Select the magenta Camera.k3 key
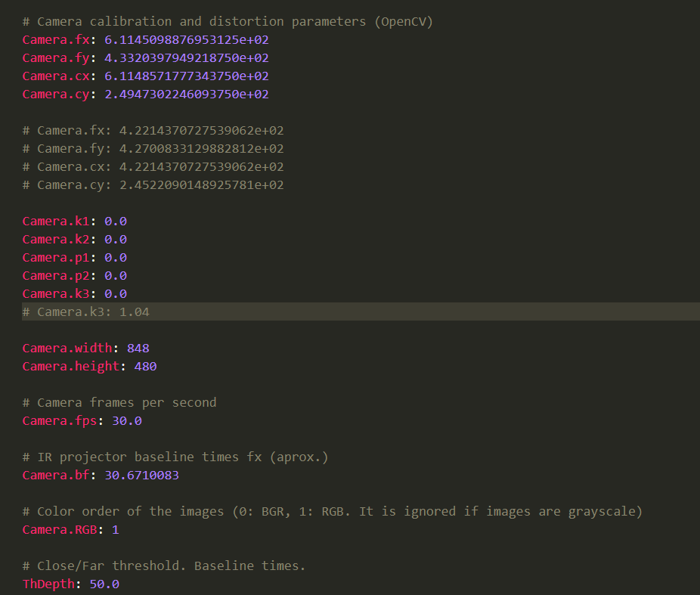Image resolution: width=700 pixels, height=595 pixels. tap(56, 294)
